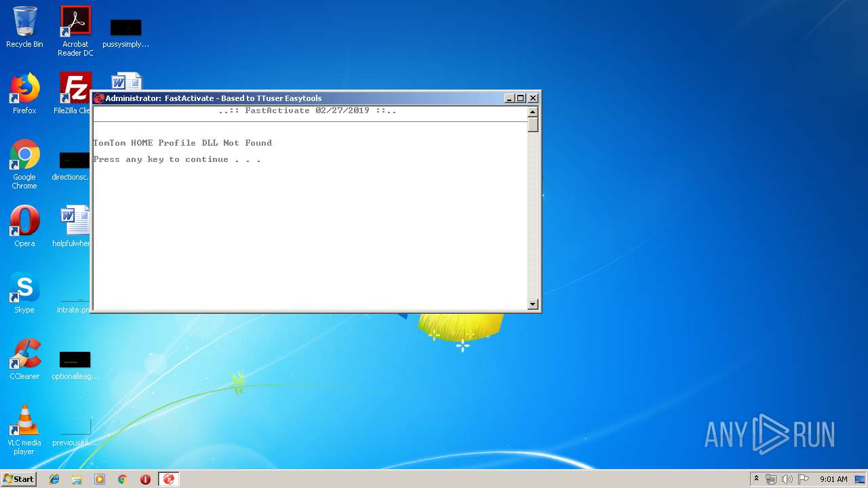Open volume tray icon
Screen dimensions: 868x488
[x=787, y=479]
